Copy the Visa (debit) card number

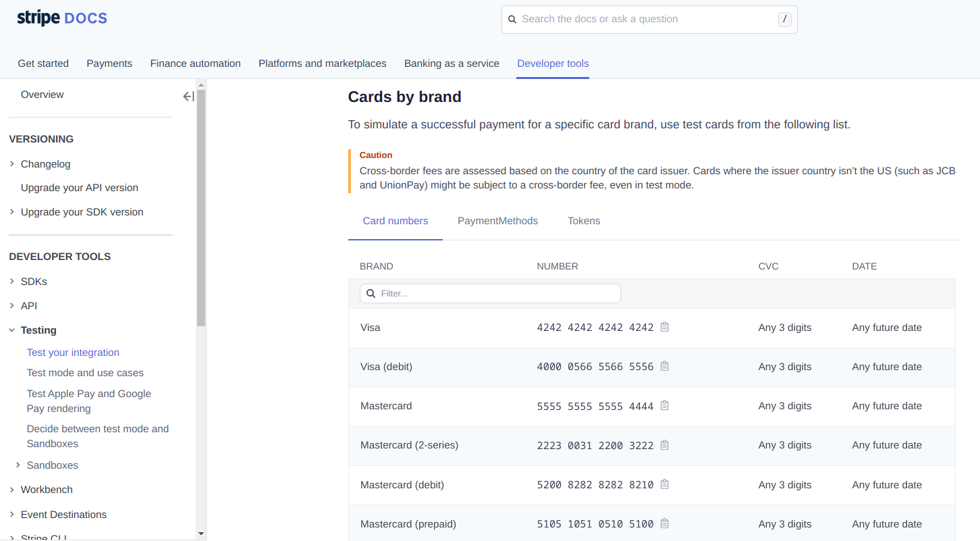(665, 366)
